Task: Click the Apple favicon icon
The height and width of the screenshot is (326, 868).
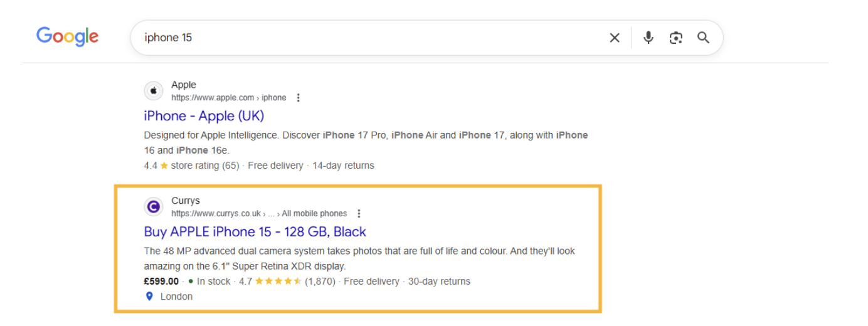Action: coord(154,91)
